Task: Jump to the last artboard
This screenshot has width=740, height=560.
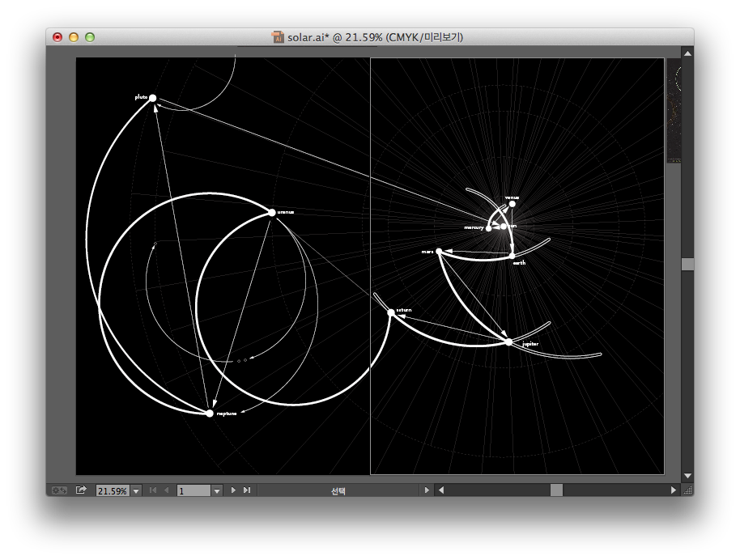Action: [247, 490]
